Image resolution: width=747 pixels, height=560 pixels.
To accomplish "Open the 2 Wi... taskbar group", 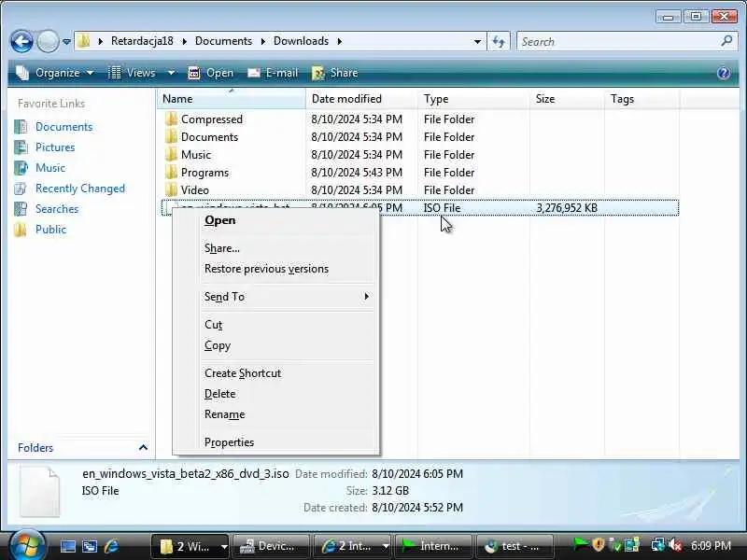I will pos(190,546).
